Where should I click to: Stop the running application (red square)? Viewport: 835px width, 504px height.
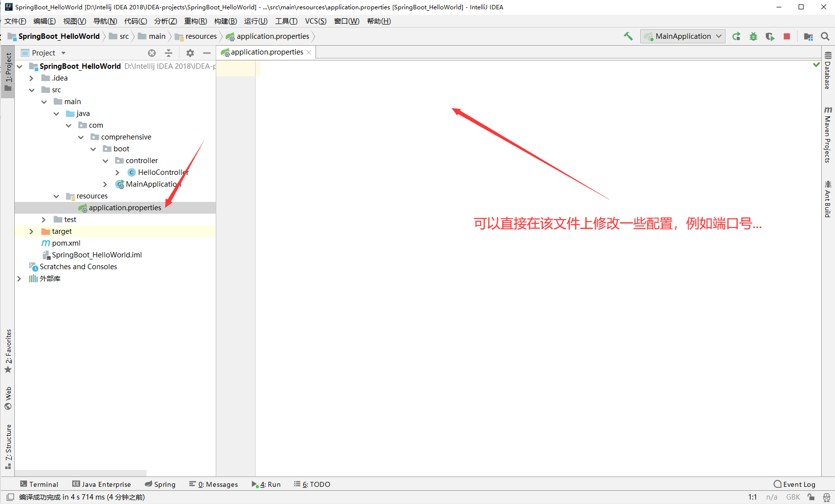click(x=787, y=36)
